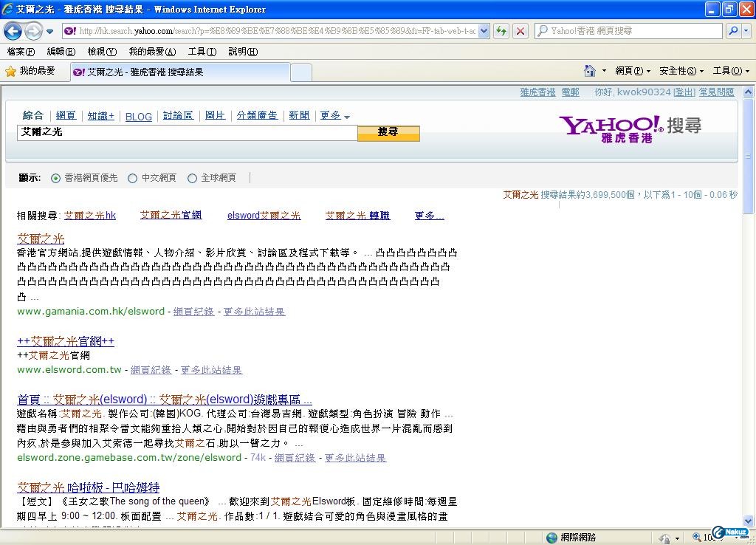
Task: Open related search elsword艾爾之光
Action: tap(264, 216)
